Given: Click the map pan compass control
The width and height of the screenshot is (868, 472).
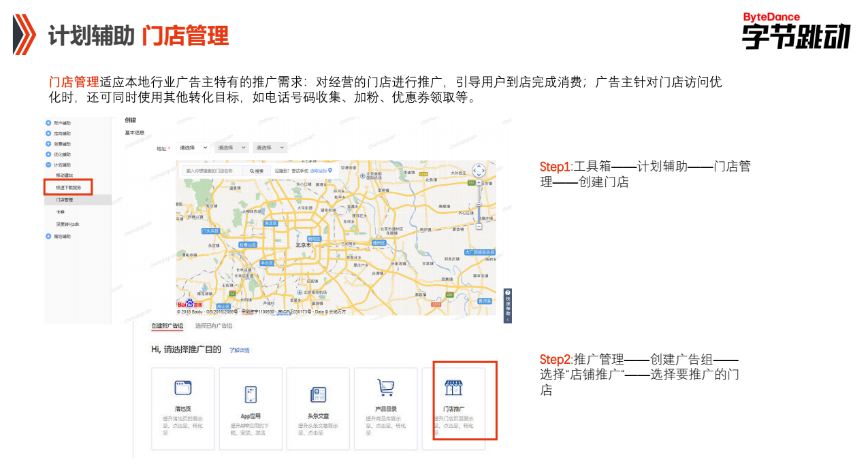Looking at the screenshot, I should (479, 169).
